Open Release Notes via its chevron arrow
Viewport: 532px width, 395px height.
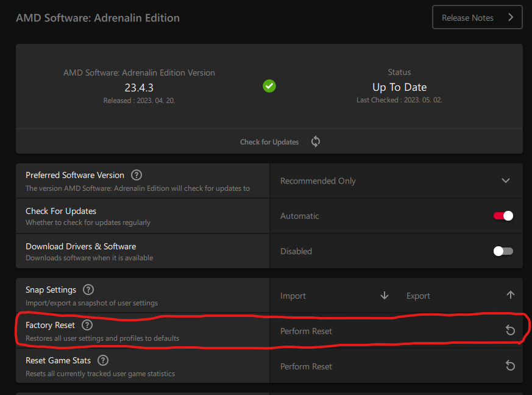coord(511,17)
